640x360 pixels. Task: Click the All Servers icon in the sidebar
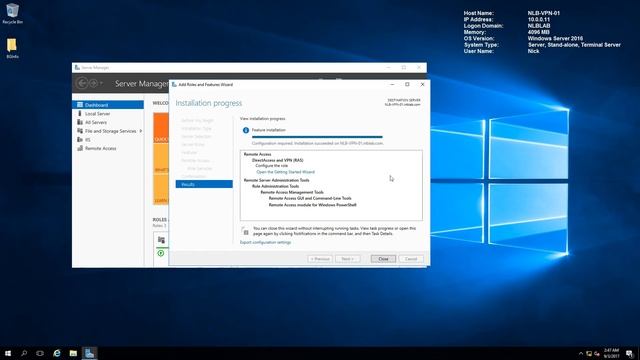coord(80,122)
